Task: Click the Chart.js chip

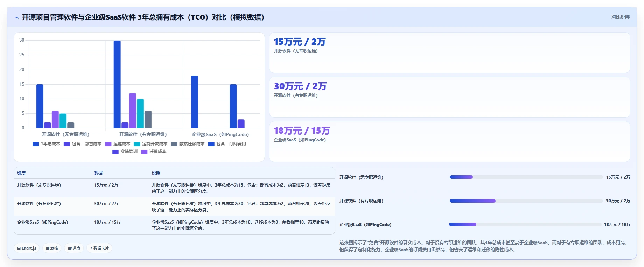Action: click(x=27, y=248)
